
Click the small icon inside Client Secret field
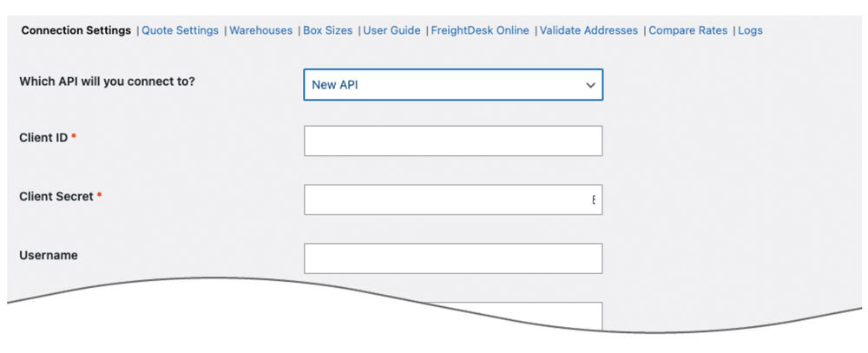point(594,199)
